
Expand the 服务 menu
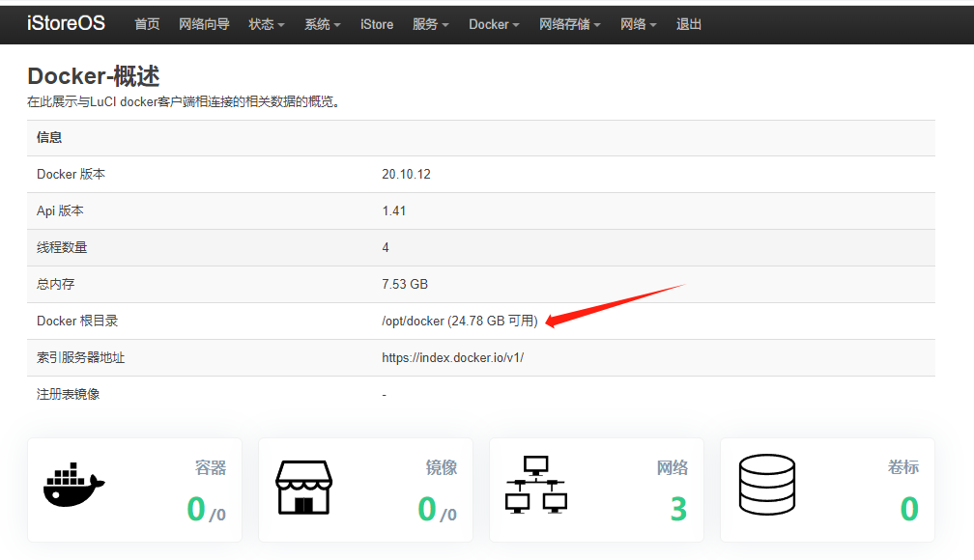430,24
